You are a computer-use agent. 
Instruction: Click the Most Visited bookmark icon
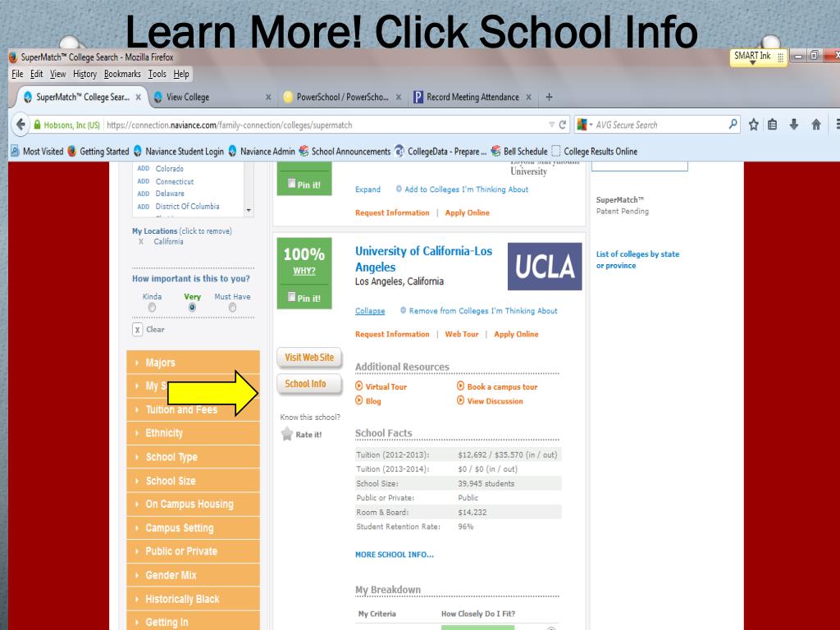15,151
